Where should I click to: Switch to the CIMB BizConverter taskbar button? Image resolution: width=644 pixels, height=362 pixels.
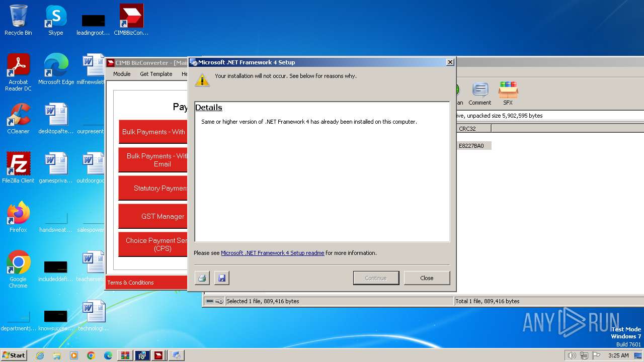point(158,355)
